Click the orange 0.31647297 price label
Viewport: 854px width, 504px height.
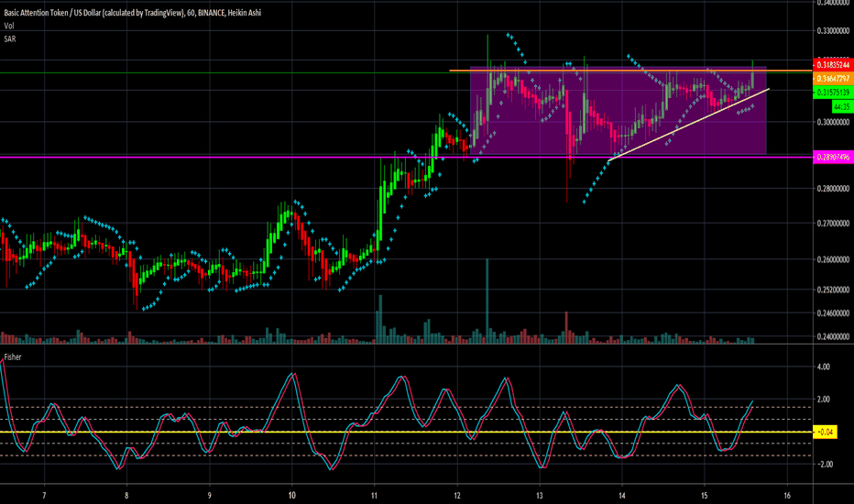point(833,79)
